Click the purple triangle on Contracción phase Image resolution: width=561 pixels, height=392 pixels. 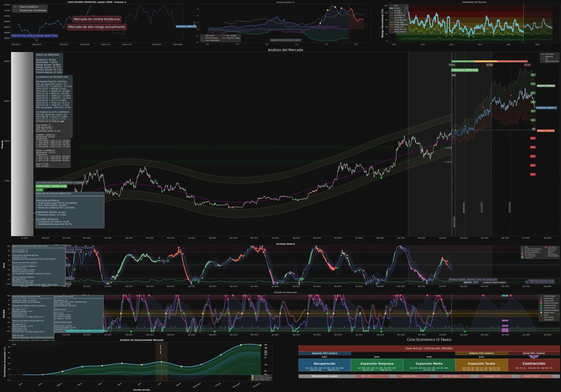coord(534,357)
